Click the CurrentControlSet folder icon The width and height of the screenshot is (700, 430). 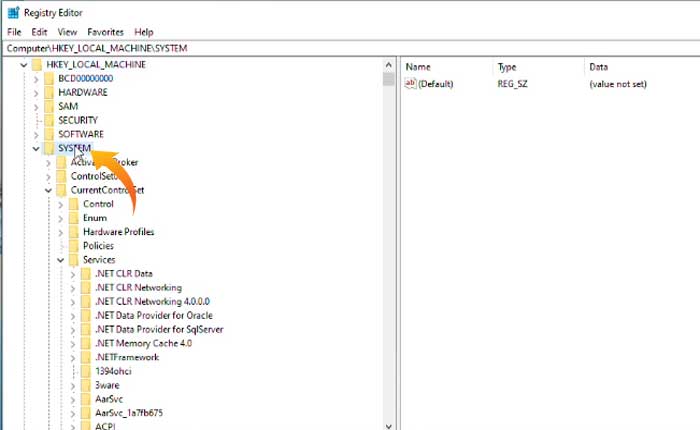tap(62, 190)
